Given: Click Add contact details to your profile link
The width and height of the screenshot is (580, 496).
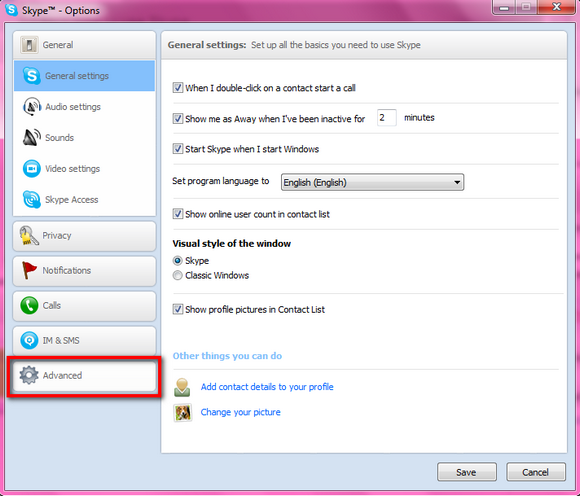Looking at the screenshot, I should point(267,387).
